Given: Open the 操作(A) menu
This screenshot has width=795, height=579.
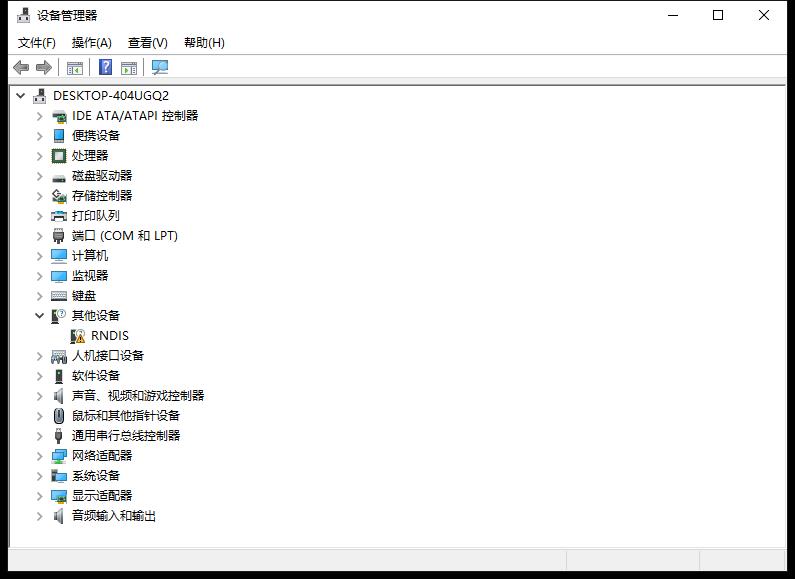Looking at the screenshot, I should [x=91, y=42].
